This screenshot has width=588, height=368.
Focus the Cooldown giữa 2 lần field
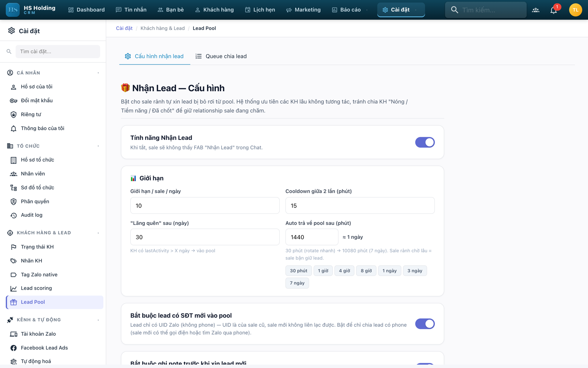[360, 205]
